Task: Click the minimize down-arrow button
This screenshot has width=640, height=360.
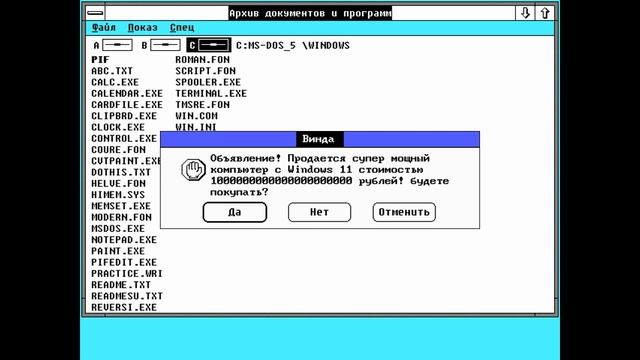Action: click(525, 13)
